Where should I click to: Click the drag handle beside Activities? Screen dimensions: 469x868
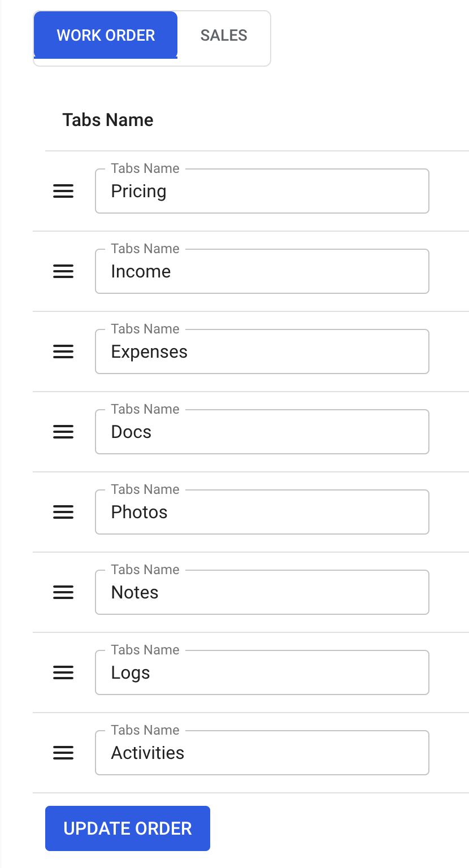pyautogui.click(x=63, y=753)
